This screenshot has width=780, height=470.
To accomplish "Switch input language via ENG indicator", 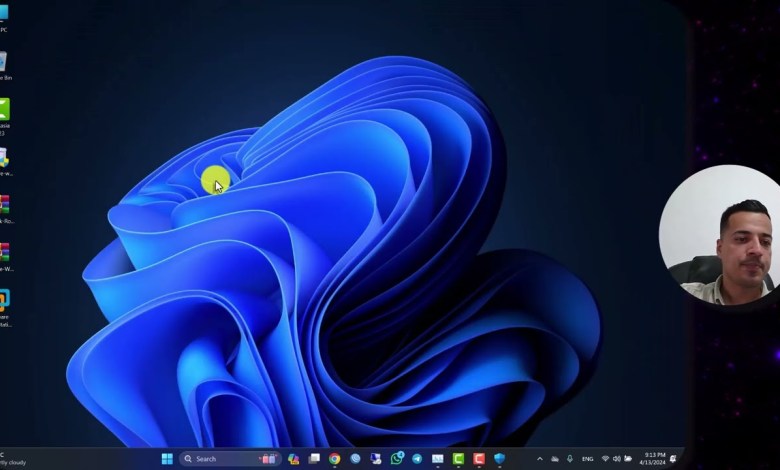I will (587, 459).
